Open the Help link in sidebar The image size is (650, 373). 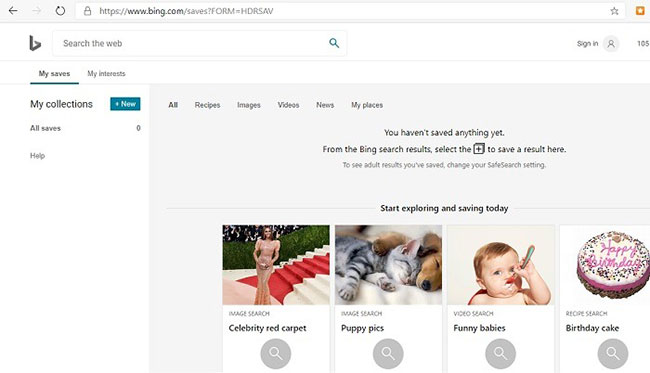(x=37, y=156)
